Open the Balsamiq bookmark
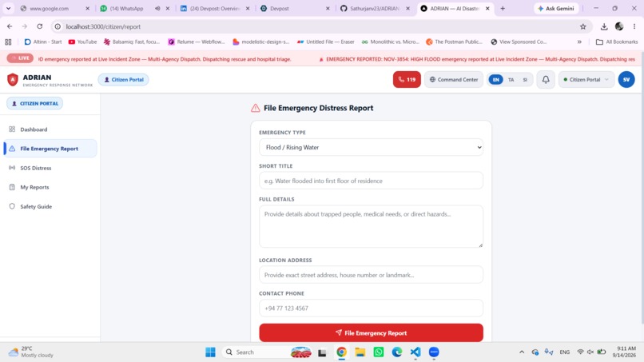The width and height of the screenshot is (644, 362). pos(131,42)
